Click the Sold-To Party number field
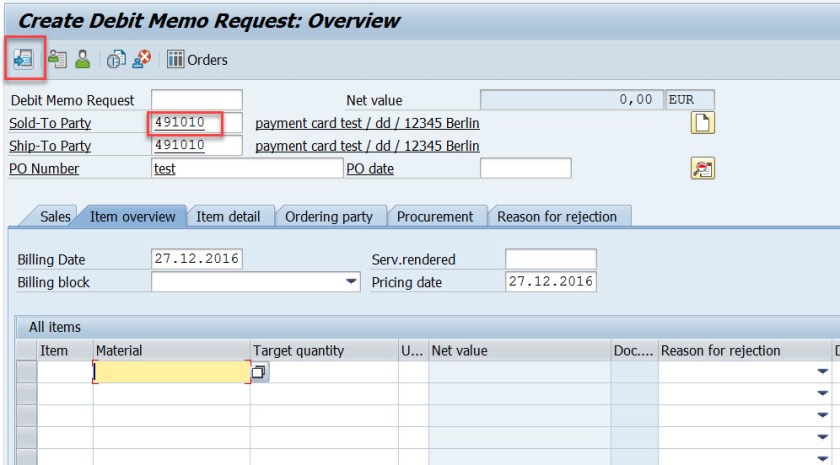This screenshot has width=840, height=465. point(196,123)
